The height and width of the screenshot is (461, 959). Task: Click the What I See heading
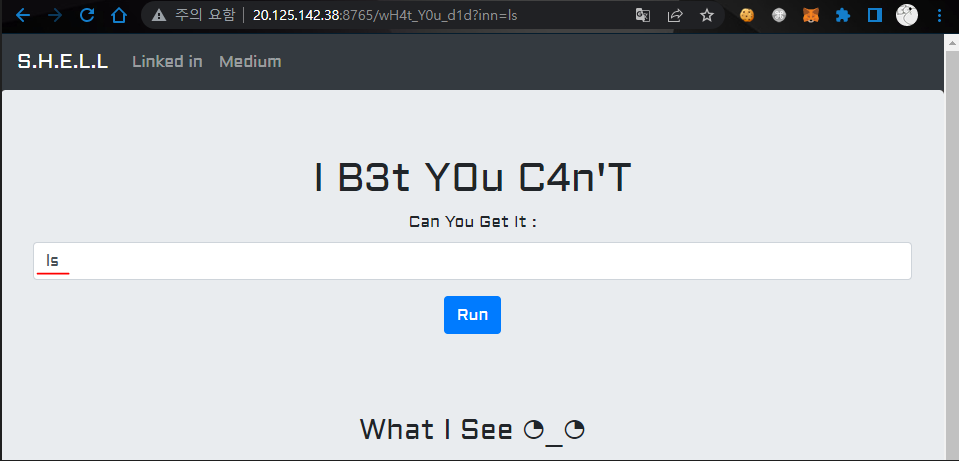472,429
